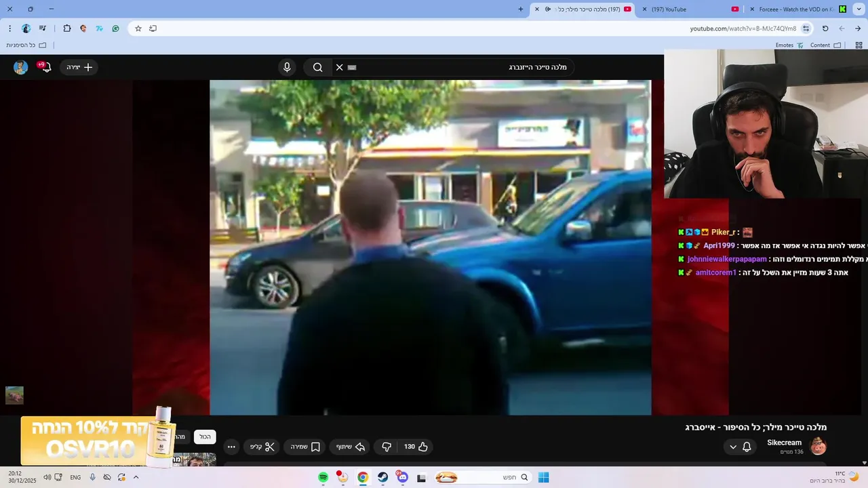Close the (197) YouTube tab
The width and height of the screenshot is (868, 488).
click(x=644, y=9)
